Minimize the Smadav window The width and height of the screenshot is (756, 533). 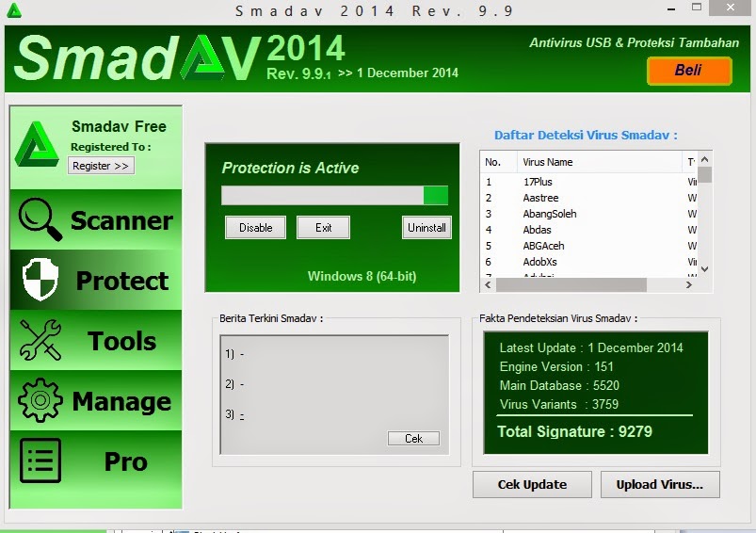pyautogui.click(x=671, y=8)
